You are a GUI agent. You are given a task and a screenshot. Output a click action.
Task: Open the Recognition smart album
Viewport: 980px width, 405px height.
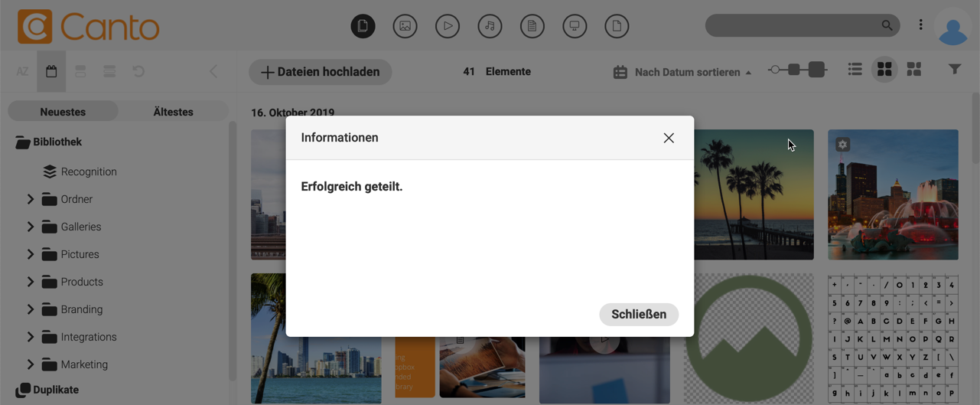pyautogui.click(x=80, y=171)
